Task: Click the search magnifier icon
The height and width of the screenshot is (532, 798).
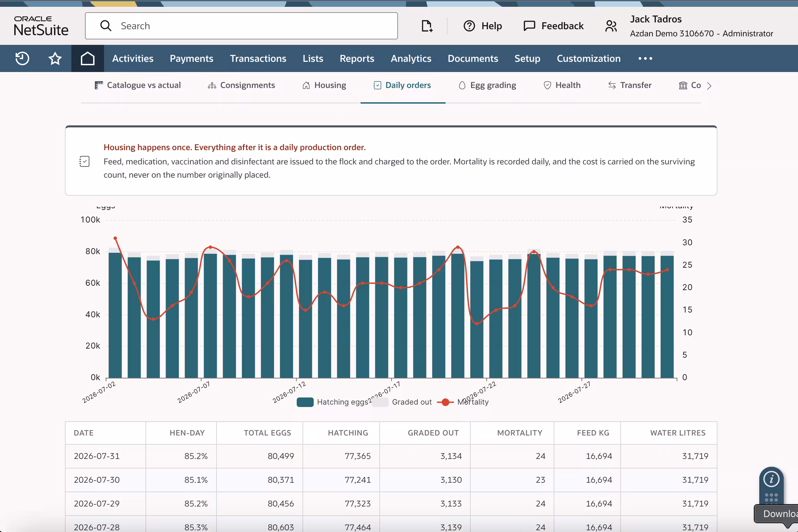Action: click(x=106, y=26)
